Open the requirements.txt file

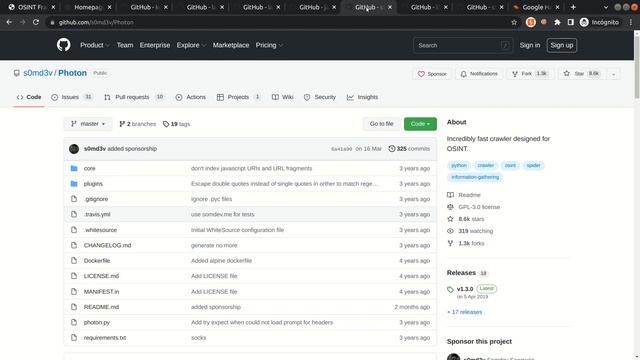coord(105,338)
